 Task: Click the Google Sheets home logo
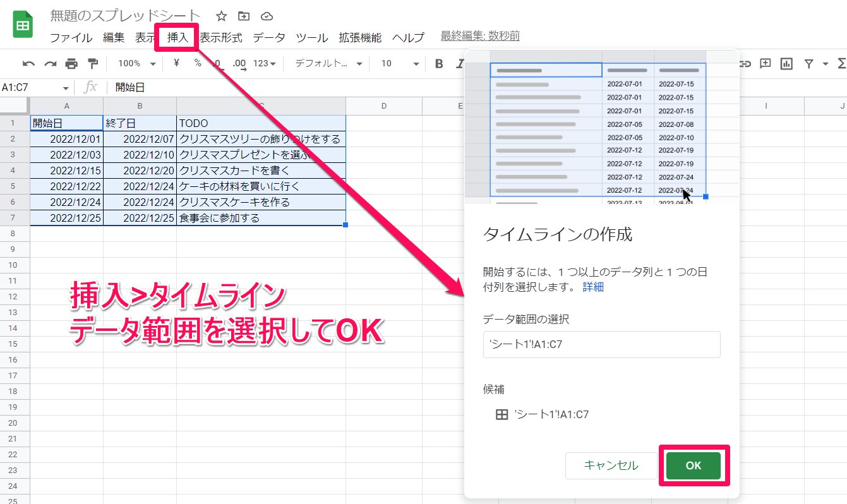coord(23,25)
